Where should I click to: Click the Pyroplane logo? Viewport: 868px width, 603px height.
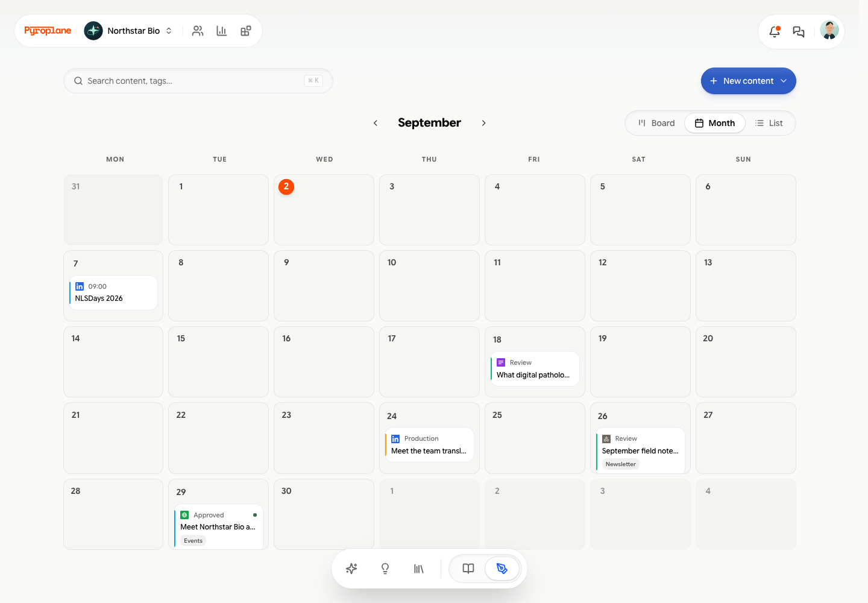pos(48,31)
